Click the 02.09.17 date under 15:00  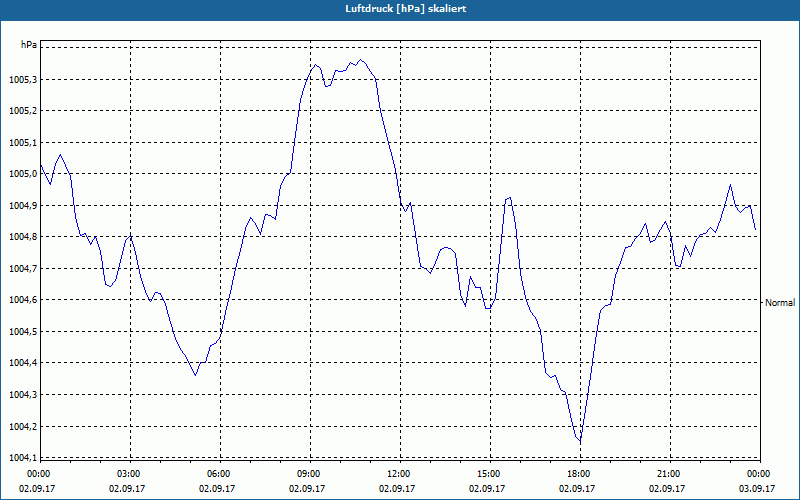(x=487, y=488)
